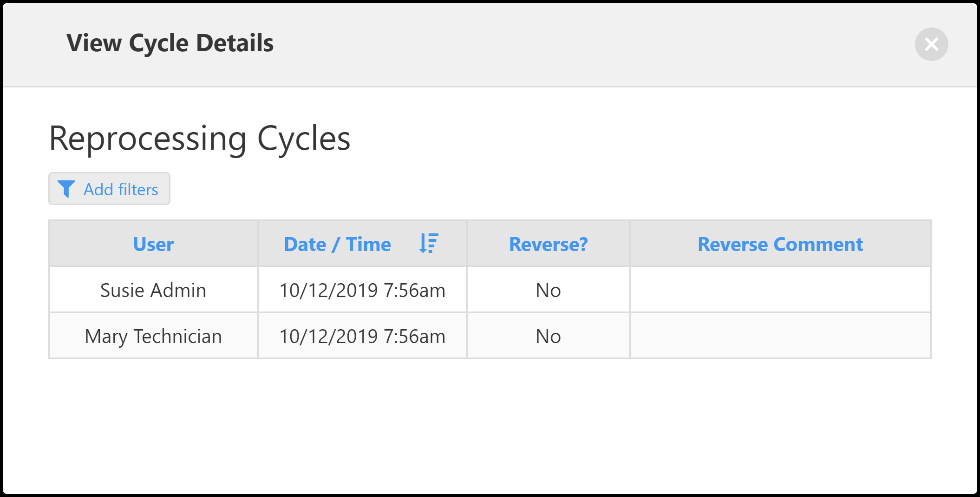Viewport: 980px width, 497px height.
Task: Click the descending sort icon beside Date / Time
Action: (x=428, y=244)
